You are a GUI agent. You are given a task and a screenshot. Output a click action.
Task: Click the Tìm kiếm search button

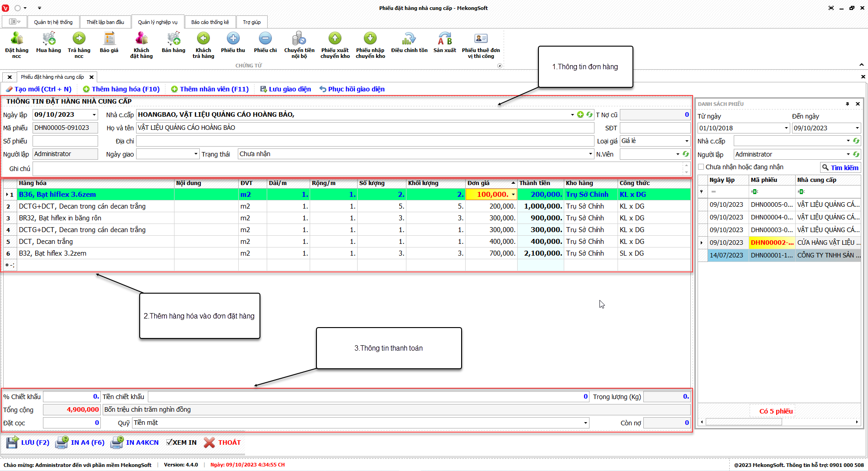click(840, 167)
